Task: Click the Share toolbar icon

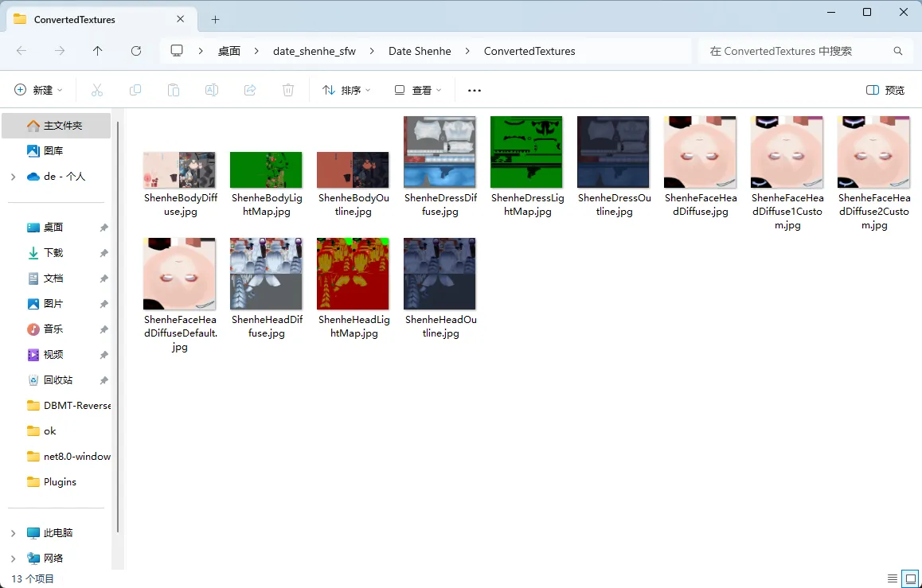Action: (x=250, y=90)
